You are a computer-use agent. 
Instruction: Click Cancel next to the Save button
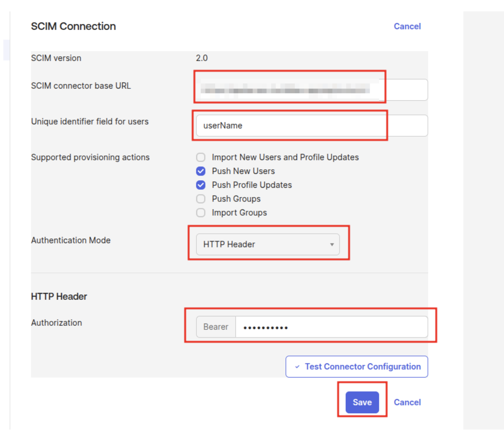point(407,402)
